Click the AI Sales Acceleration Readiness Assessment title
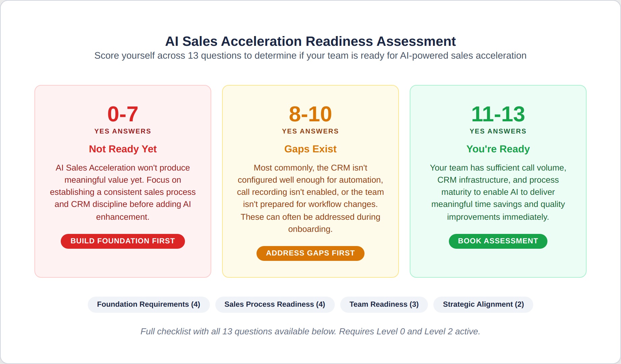This screenshot has height=364, width=621. [x=310, y=41]
